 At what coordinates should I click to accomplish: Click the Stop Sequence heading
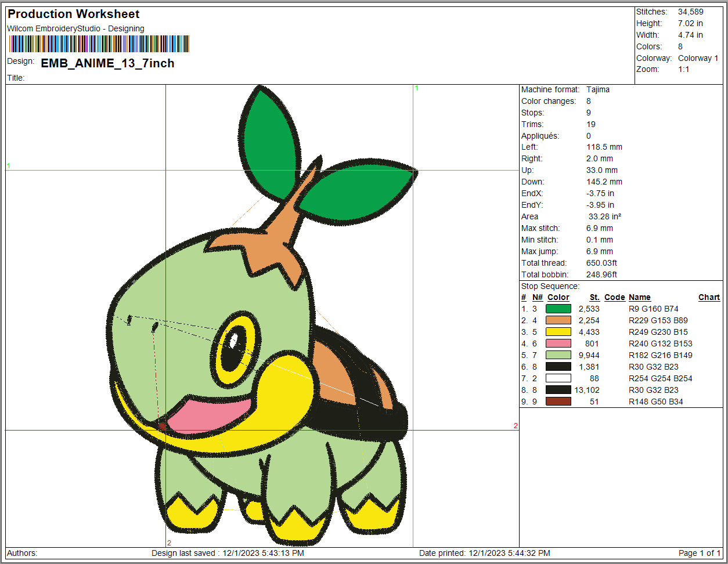(550, 286)
